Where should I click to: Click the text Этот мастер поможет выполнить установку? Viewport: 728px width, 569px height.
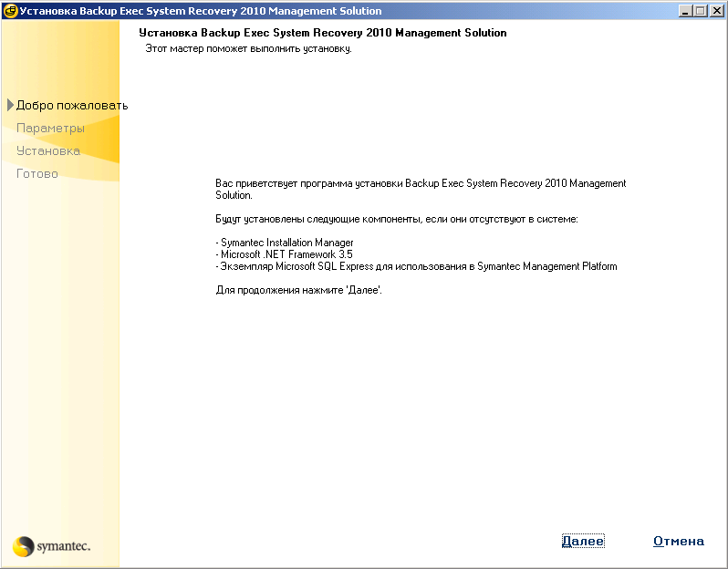[x=248, y=48]
